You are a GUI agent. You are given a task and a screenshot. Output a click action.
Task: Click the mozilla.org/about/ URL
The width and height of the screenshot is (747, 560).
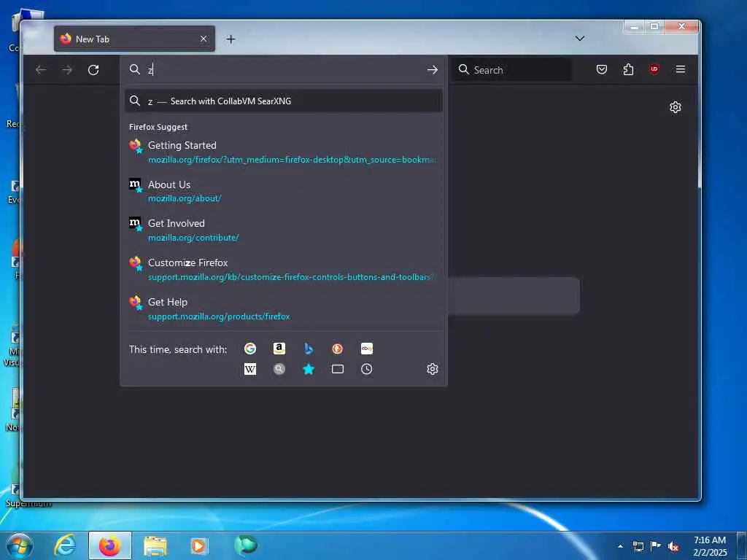[x=185, y=198]
